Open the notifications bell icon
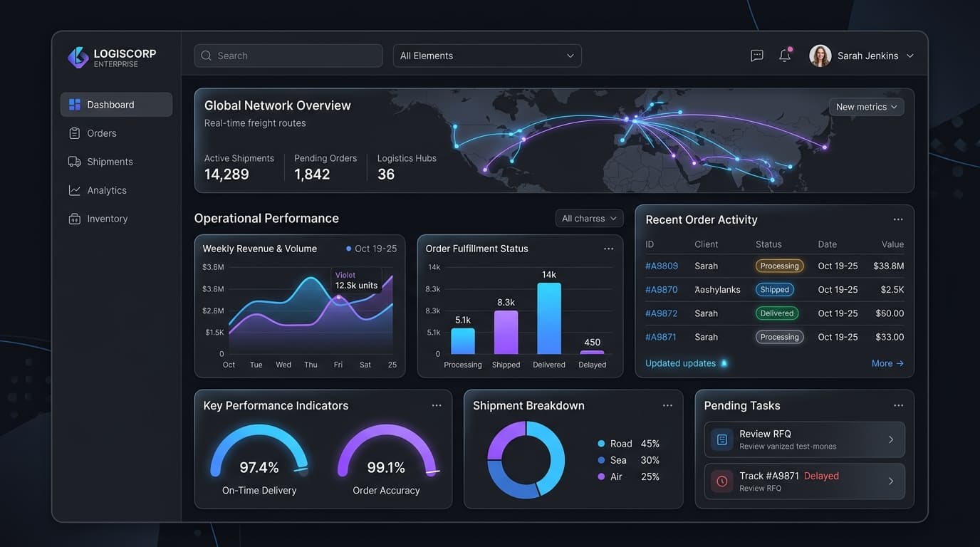The image size is (980, 547). pyautogui.click(x=785, y=55)
